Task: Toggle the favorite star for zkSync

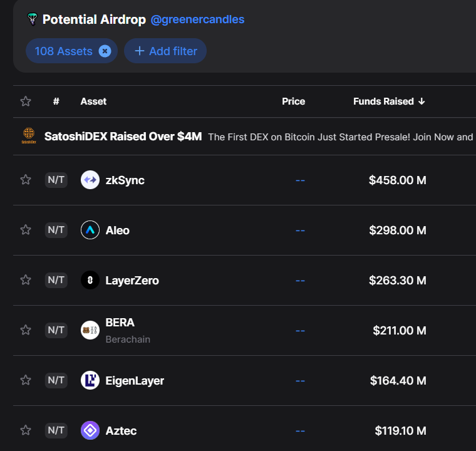Action: point(26,180)
